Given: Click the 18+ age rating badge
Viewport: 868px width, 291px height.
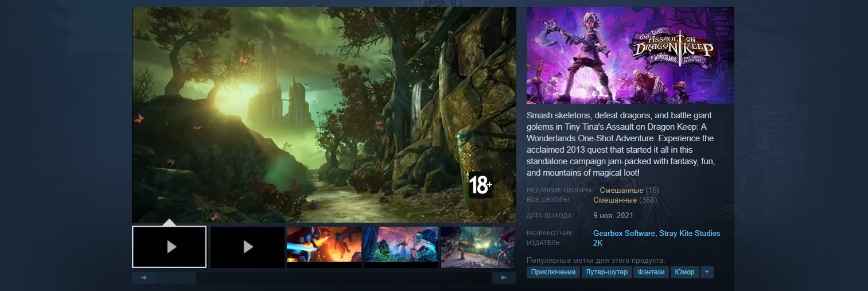Looking at the screenshot, I should tap(480, 185).
